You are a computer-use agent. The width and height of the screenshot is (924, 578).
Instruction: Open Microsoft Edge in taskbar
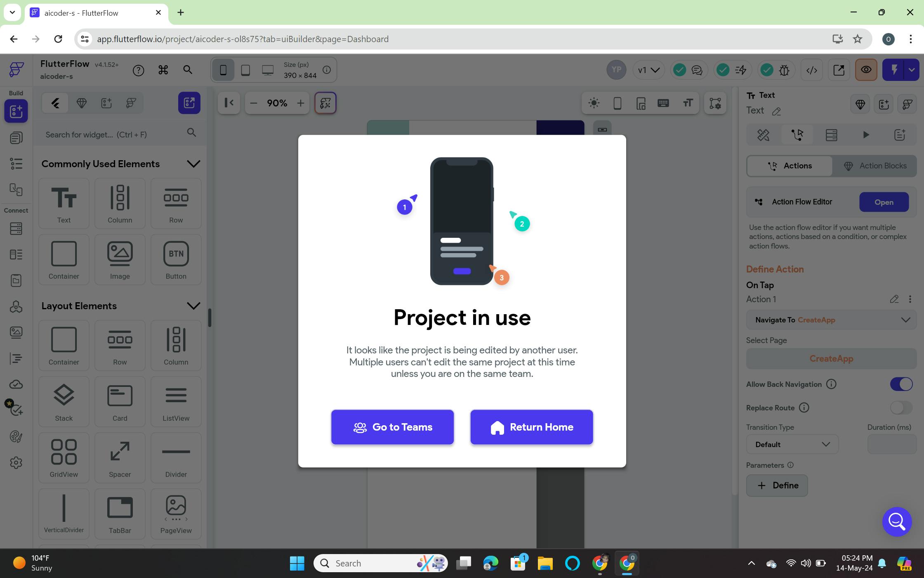(490, 563)
